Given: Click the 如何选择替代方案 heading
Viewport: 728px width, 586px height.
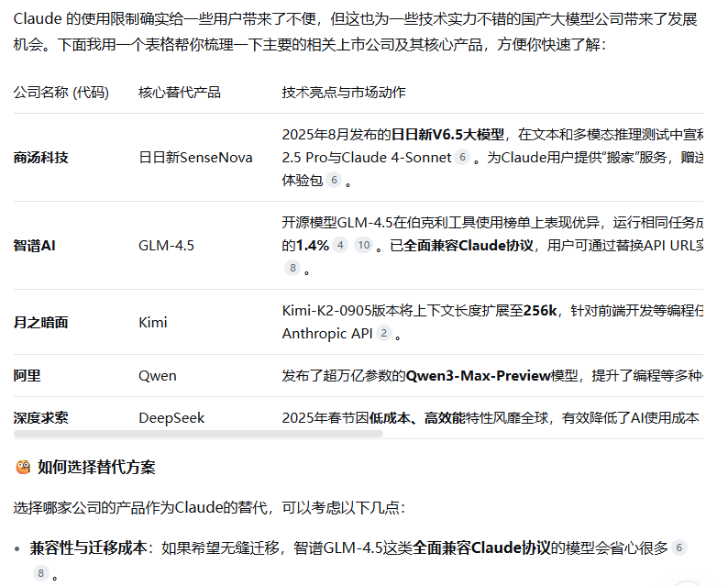Looking at the screenshot, I should click(96, 467).
